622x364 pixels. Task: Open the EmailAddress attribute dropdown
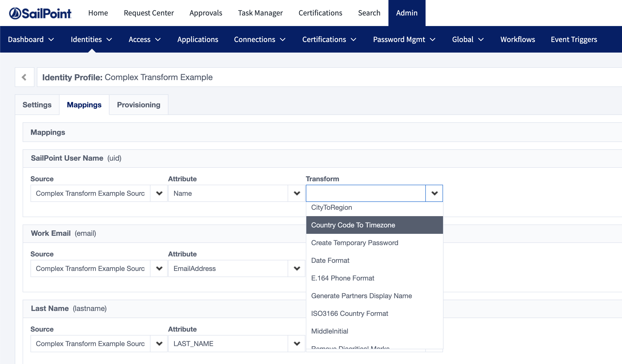point(296,268)
